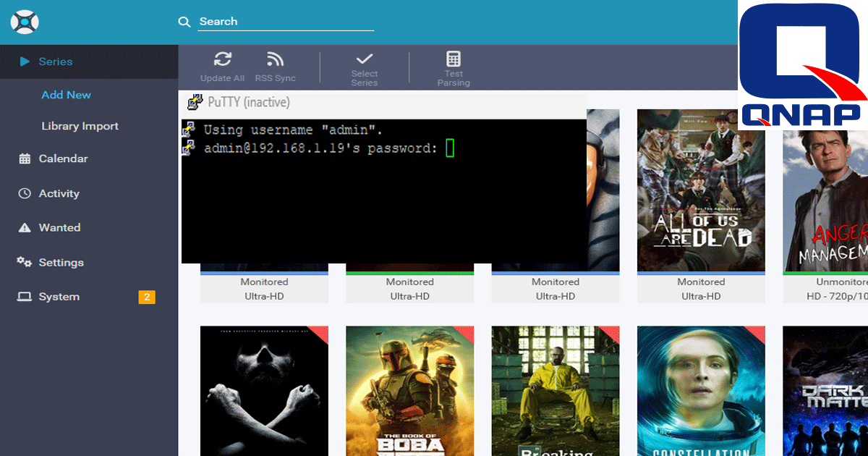This screenshot has width=868, height=456.
Task: Select the Breaking Bad series poster
Action: (x=556, y=391)
